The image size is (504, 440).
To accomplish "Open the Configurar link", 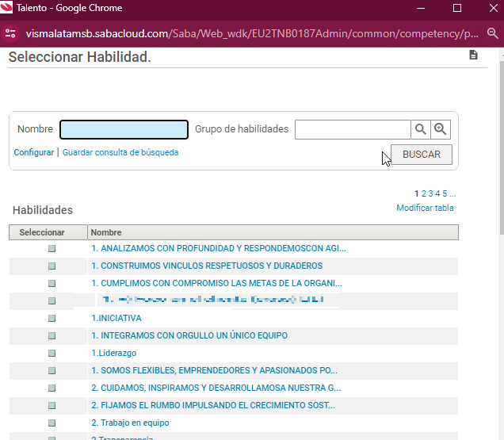I will click(x=34, y=152).
